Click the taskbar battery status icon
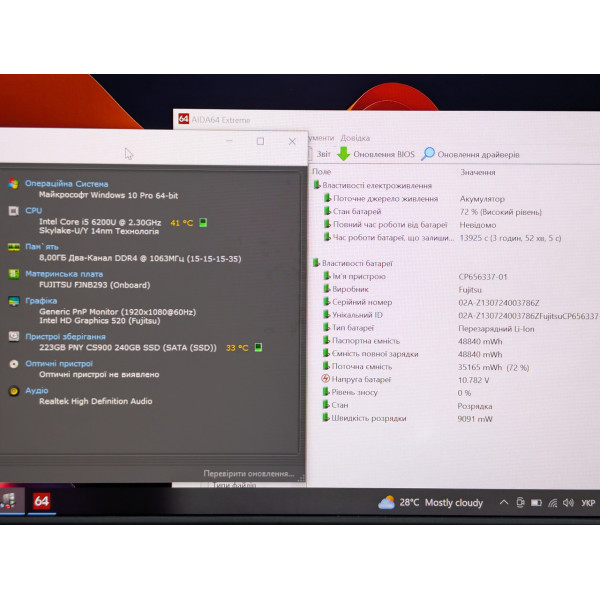600x600 pixels. click(x=536, y=503)
